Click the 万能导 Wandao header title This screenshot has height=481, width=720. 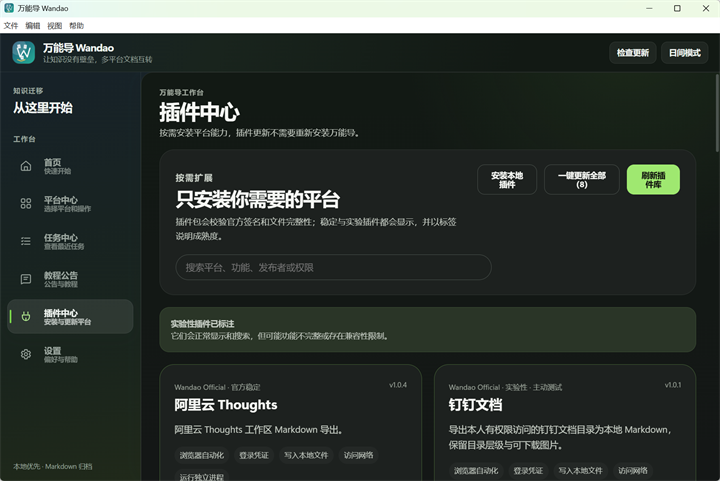tap(79, 48)
